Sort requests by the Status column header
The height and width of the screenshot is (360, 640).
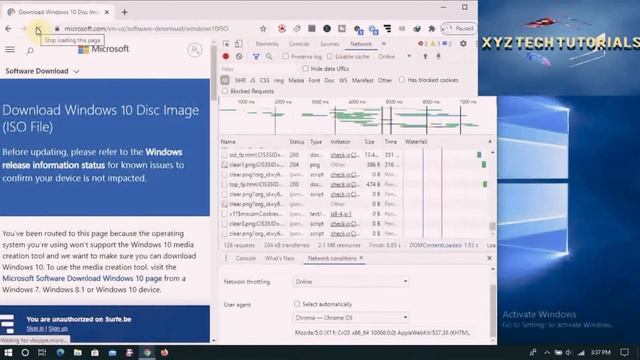click(x=297, y=142)
